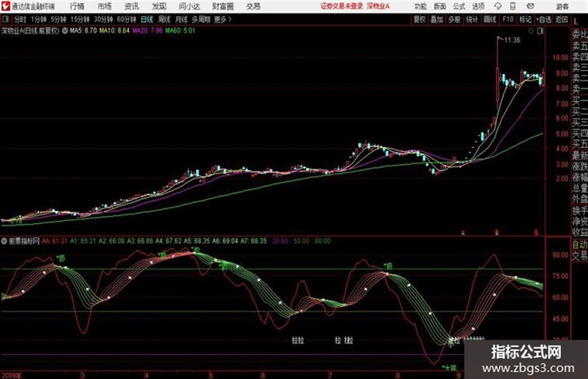Open 多周期 multi-period view
588x379 pixels.
click(202, 19)
